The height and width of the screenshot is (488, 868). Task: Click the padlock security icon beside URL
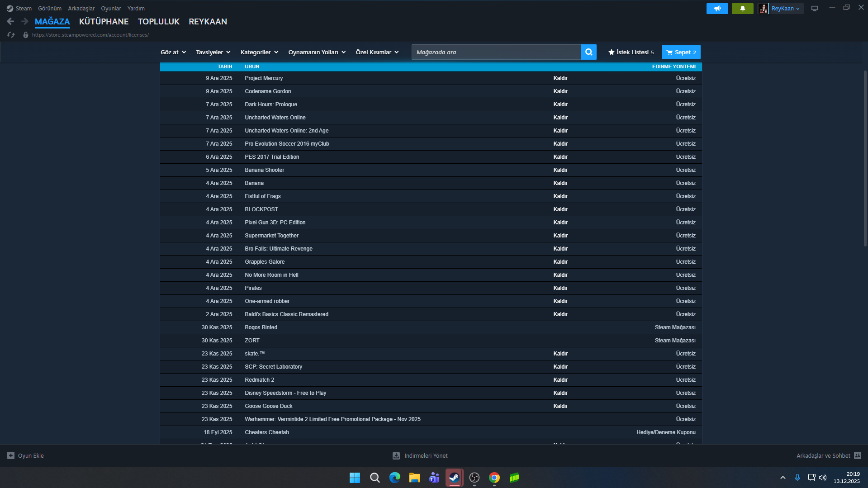coord(26,35)
